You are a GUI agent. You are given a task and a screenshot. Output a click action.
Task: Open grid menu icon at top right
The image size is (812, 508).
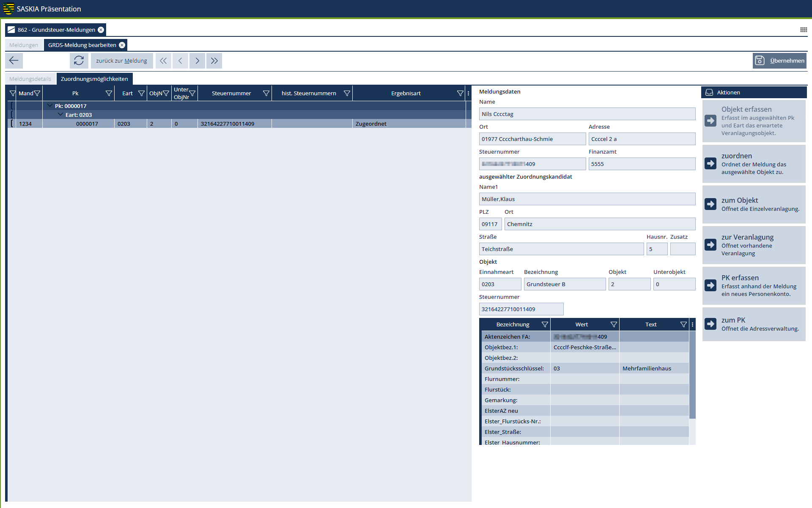[803, 30]
